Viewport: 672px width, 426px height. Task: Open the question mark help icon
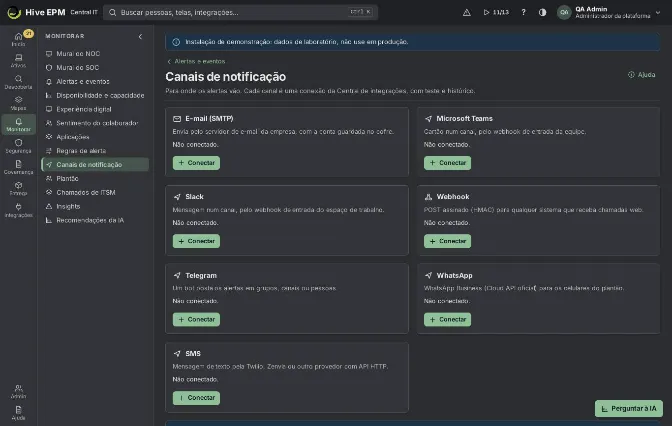523,12
